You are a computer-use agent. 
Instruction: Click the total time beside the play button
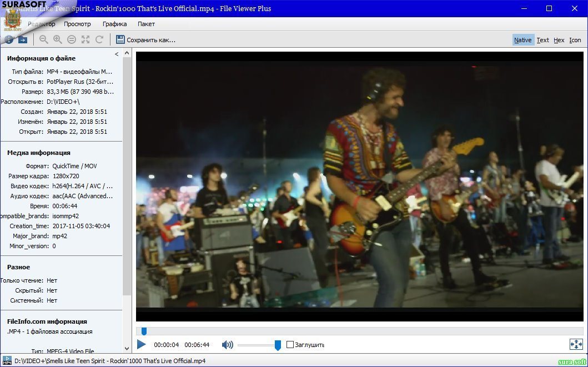[197, 345]
